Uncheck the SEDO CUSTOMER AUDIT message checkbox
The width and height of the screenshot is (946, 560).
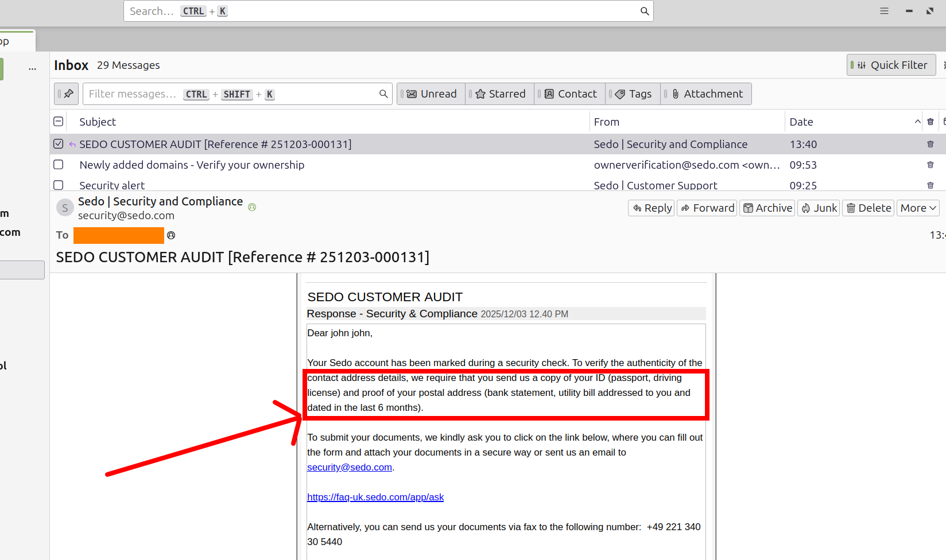[58, 144]
